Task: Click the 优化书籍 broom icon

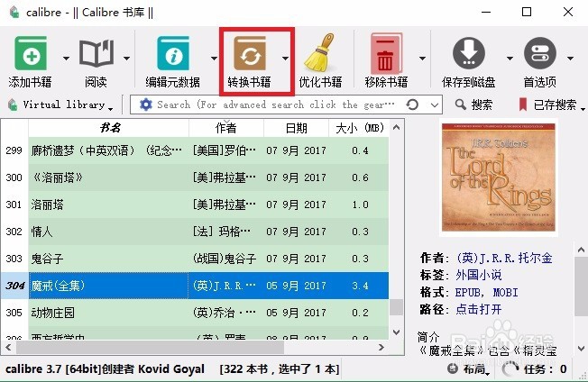Action: click(x=319, y=52)
